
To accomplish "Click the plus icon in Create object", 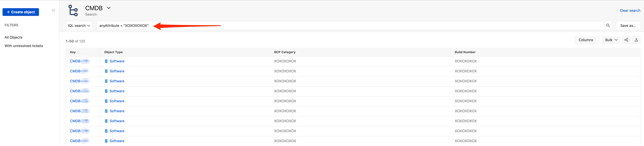I will pos(8,12).
